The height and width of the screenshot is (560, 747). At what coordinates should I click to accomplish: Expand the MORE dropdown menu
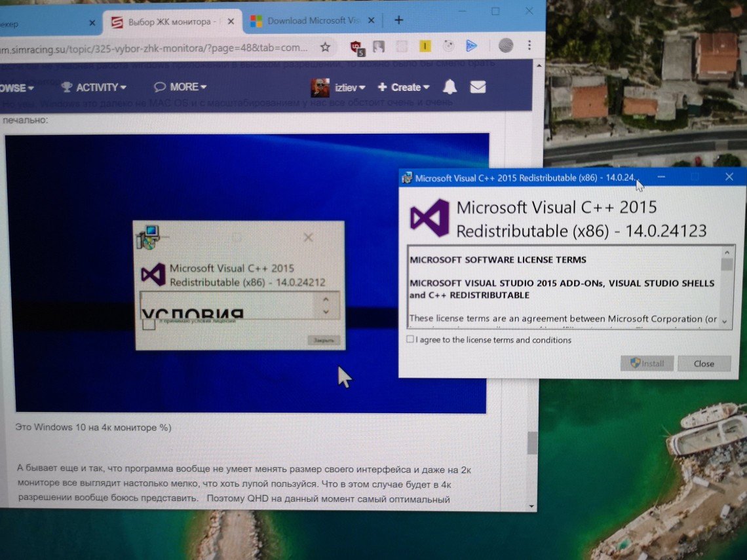180,86
